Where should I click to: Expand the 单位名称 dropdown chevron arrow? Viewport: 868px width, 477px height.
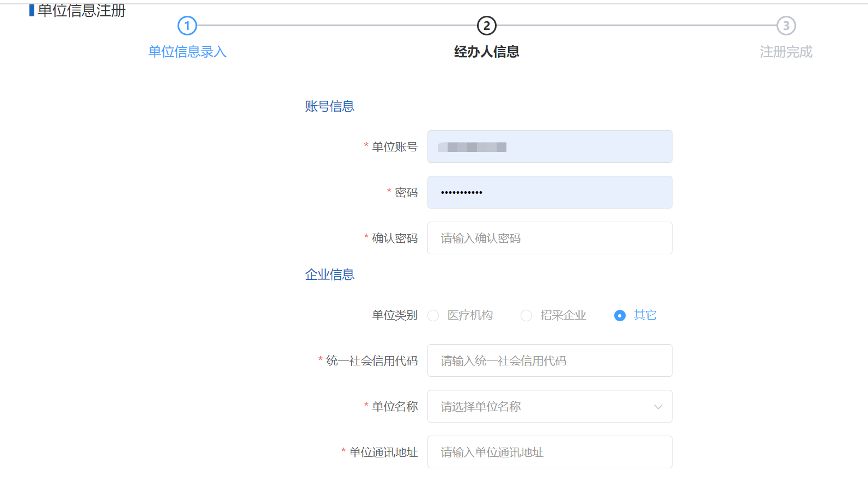coord(658,407)
